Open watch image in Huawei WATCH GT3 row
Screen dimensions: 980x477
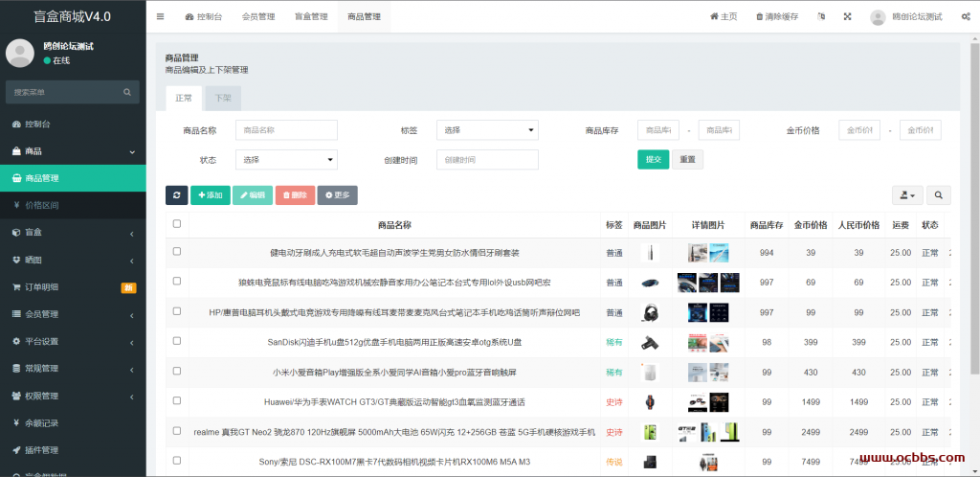click(x=650, y=402)
